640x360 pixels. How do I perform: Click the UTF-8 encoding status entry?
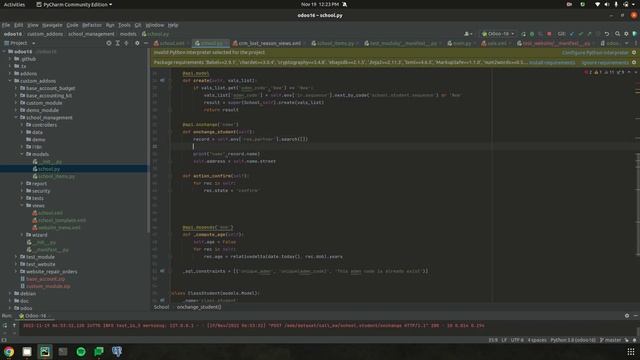[x=517, y=340]
